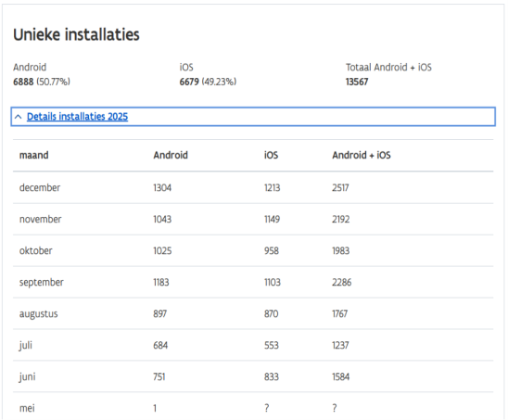Viewport: 508px width, 420px height.
Task: Select the augustus row label
Action: tap(39, 314)
